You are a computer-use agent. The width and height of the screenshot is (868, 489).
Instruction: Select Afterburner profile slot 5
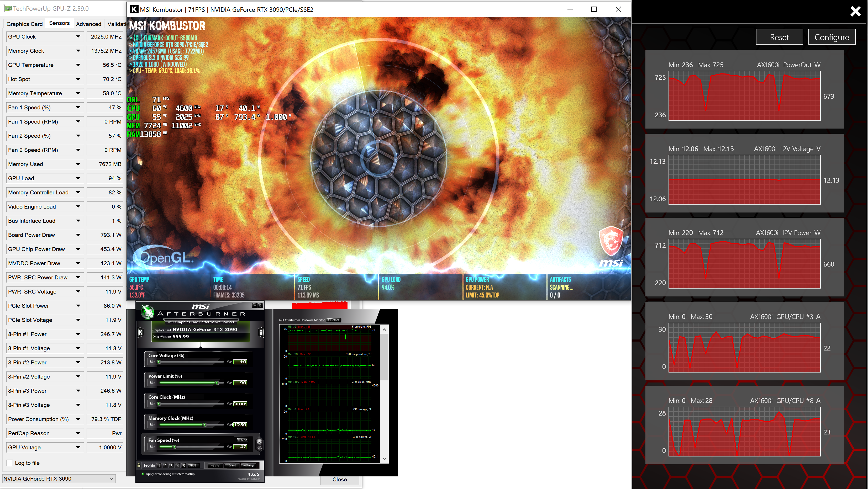click(x=184, y=465)
